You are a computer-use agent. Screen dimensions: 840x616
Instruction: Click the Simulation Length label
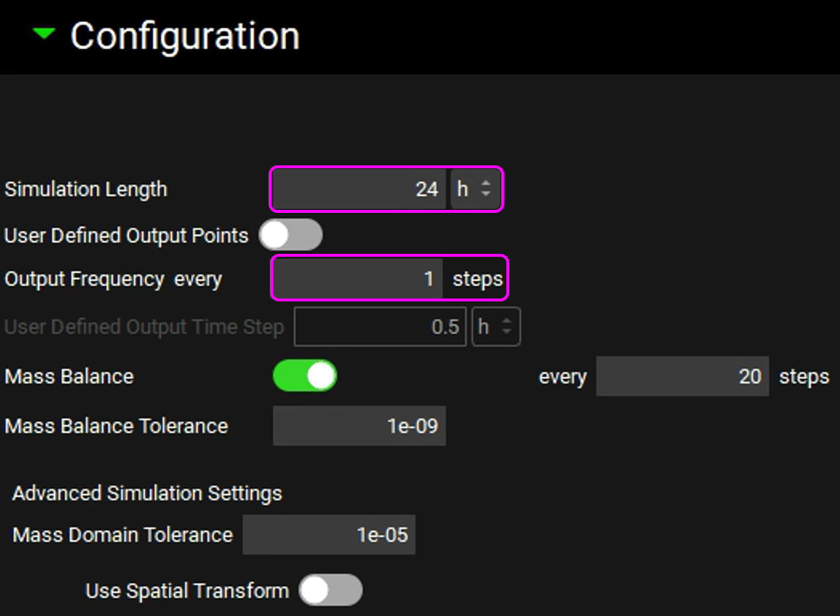coord(86,189)
